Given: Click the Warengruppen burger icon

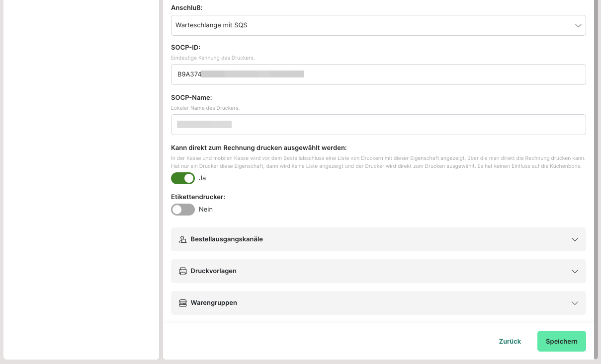Looking at the screenshot, I should tap(182, 303).
